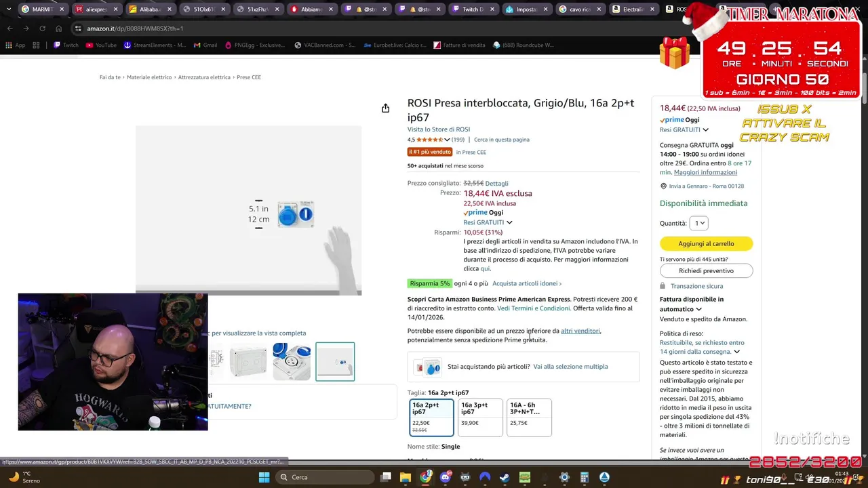Screen dimensions: 868x488
Task: Click the Maggiori informazioni delivery link
Action: point(705,172)
